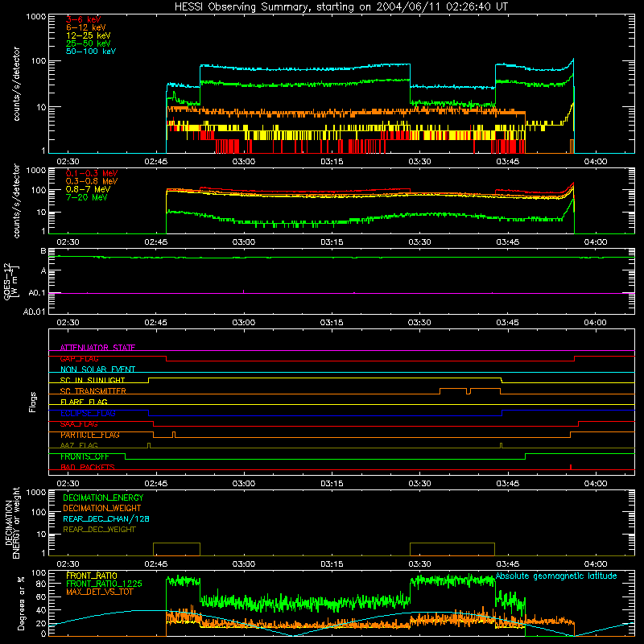Screen dimensions: 644x644
Task: Select the AAZ_FLAG label
Action: click(x=79, y=445)
